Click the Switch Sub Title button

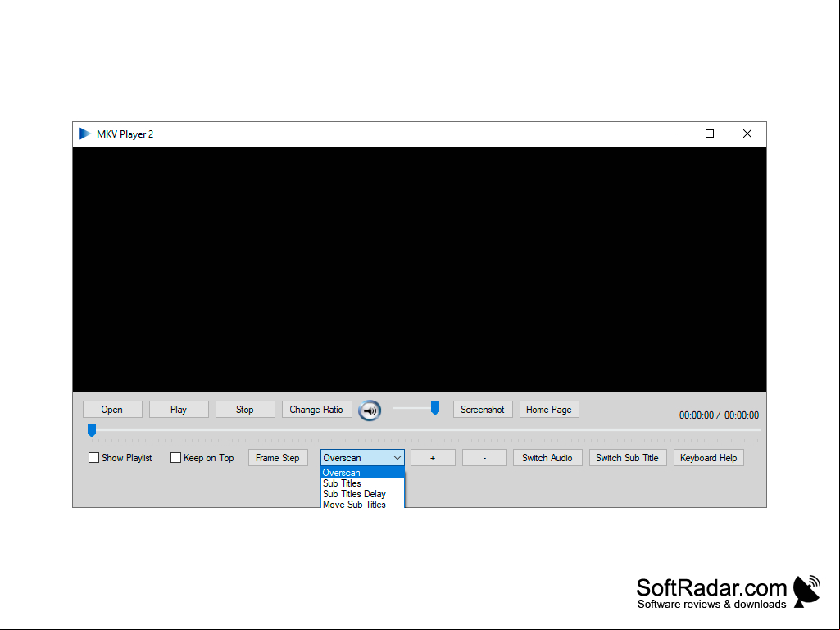[628, 457]
